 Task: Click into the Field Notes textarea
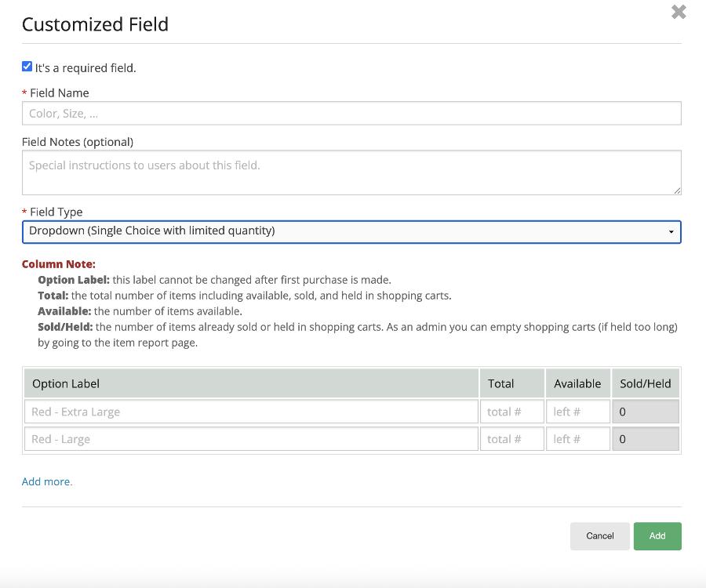351,172
